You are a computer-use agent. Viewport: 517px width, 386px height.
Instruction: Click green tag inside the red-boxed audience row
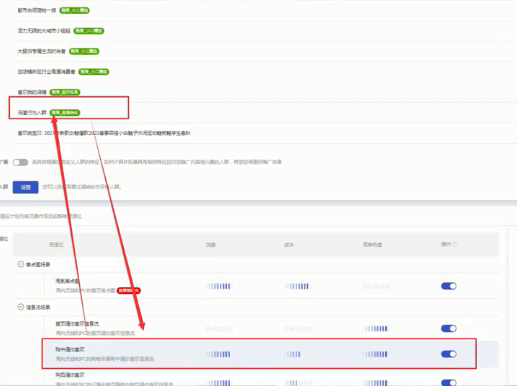65,113
